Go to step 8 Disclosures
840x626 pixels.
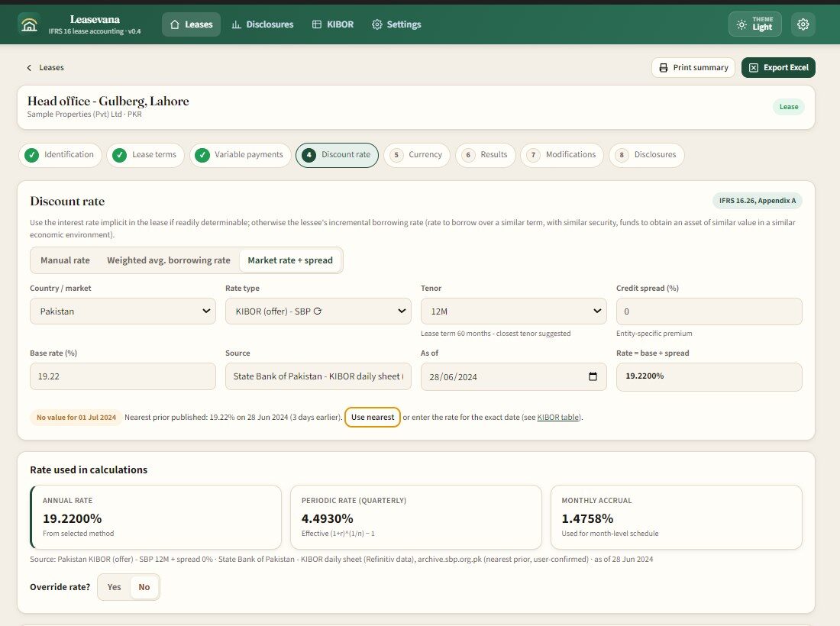click(646, 155)
